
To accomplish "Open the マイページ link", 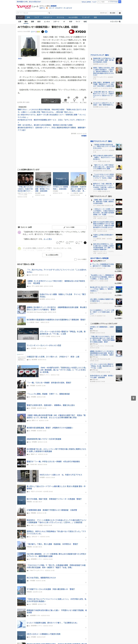I will tap(103, 13).
